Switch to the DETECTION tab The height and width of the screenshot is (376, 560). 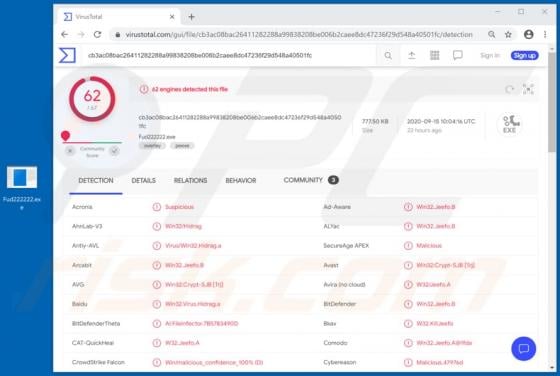point(96,181)
